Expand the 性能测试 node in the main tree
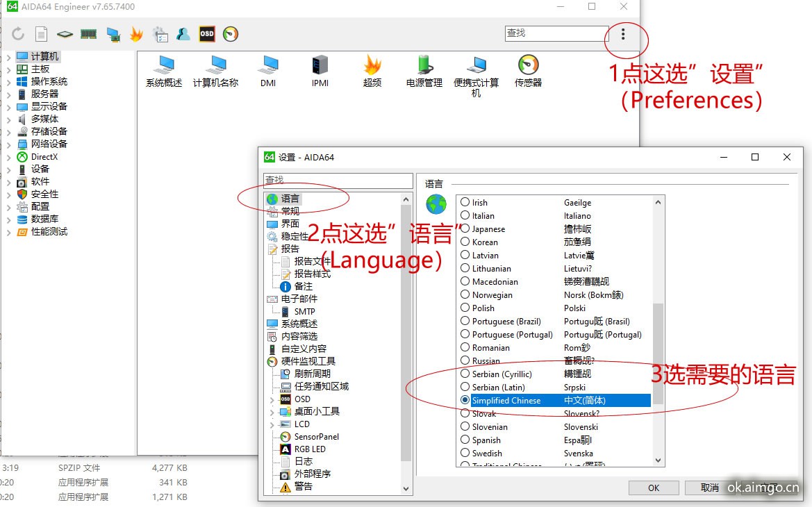812x507 pixels. click(8, 232)
